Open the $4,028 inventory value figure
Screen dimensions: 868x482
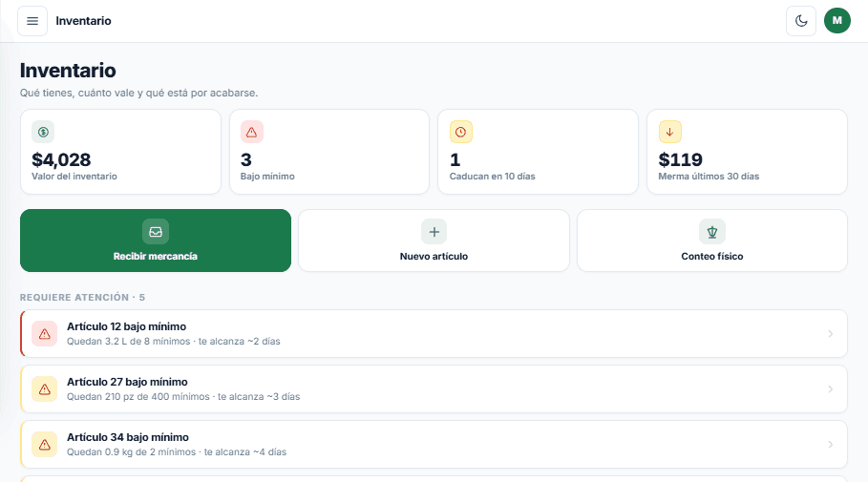coord(61,160)
